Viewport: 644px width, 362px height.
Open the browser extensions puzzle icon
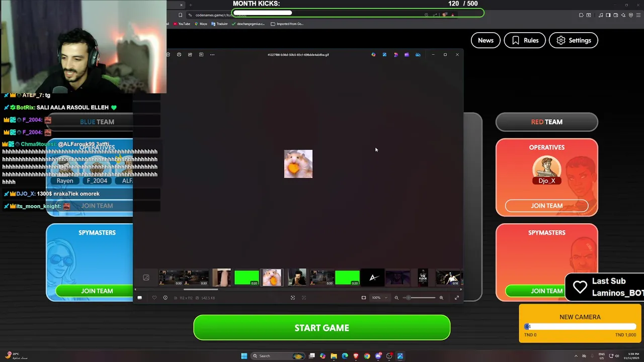tap(581, 15)
